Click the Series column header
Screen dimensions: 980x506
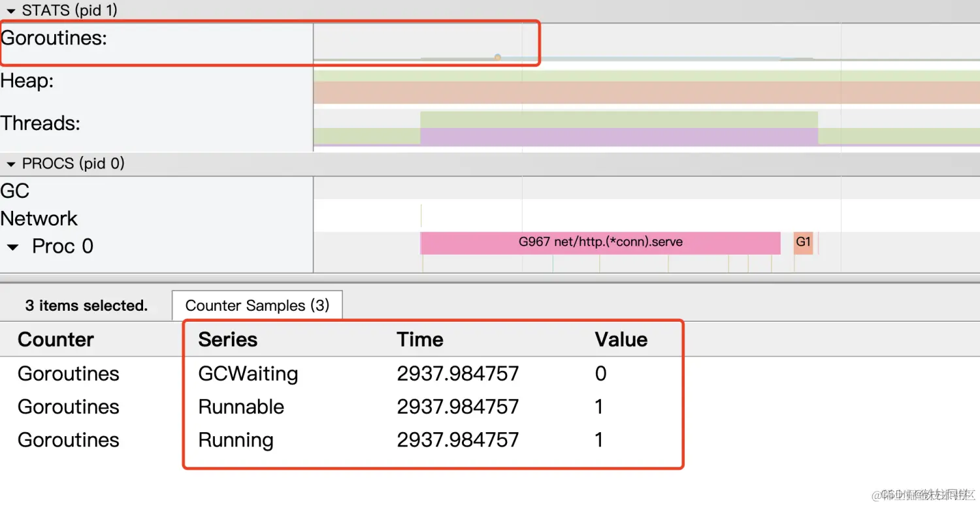pos(228,340)
